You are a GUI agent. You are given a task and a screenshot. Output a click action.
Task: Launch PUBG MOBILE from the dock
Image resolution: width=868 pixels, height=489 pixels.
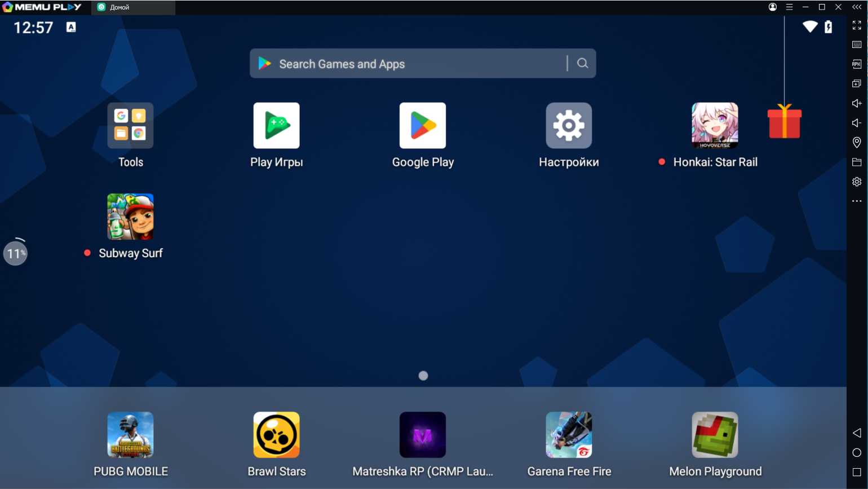[x=130, y=435]
